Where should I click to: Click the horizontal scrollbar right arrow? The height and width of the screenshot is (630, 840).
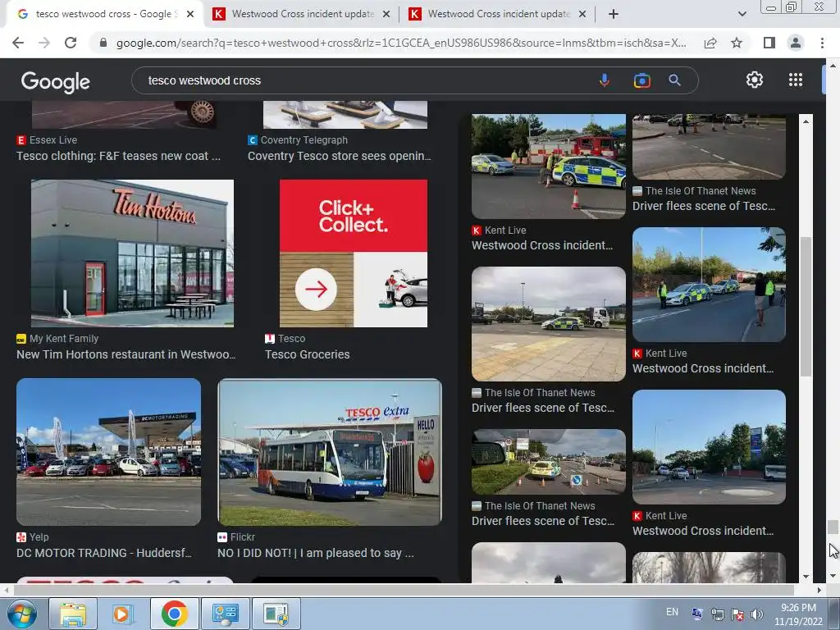coord(819,590)
